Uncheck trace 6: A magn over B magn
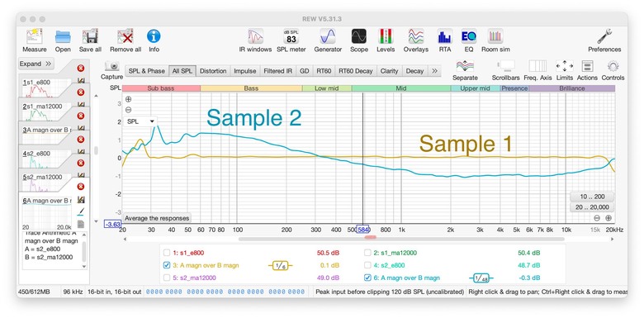Viewport: 644px width, 318px height. pos(367,278)
